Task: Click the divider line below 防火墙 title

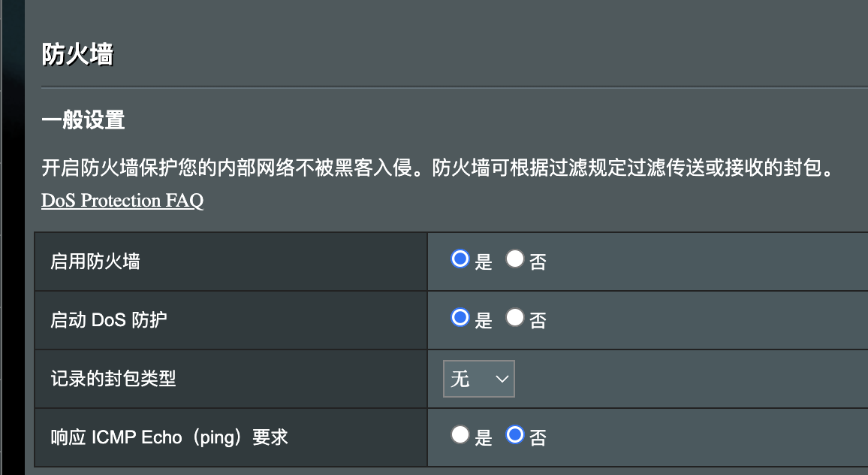Action: click(x=451, y=87)
